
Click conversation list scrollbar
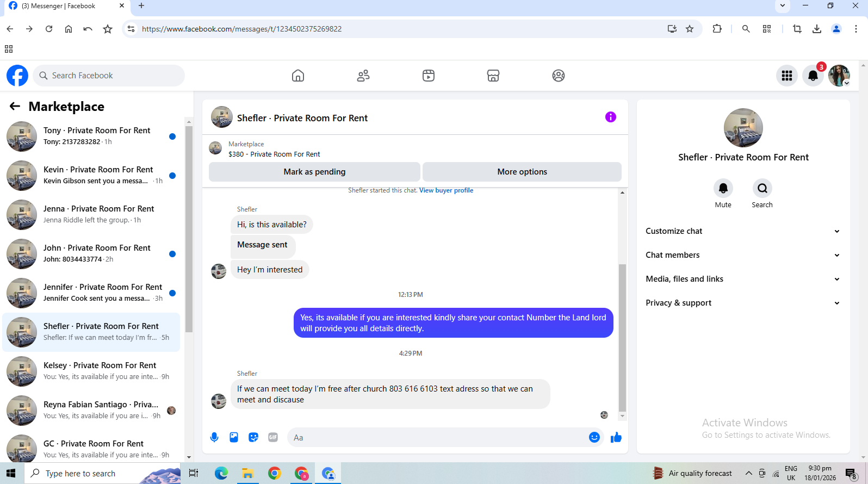click(x=189, y=228)
